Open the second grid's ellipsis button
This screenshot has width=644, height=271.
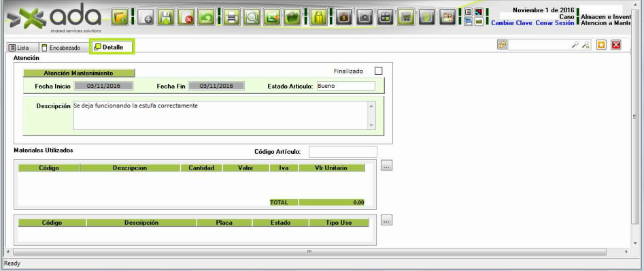point(386,221)
